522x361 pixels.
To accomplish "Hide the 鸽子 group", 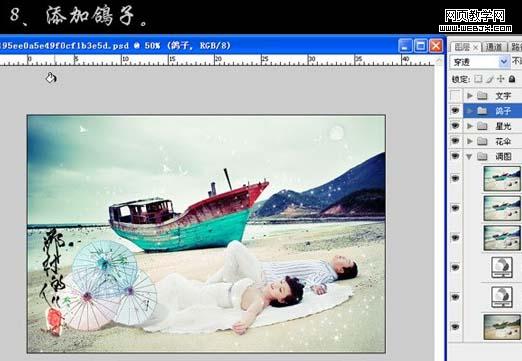I will [455, 110].
